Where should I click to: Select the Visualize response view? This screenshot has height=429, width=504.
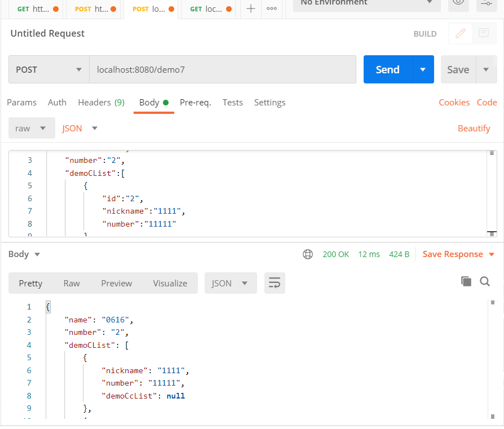click(x=170, y=283)
